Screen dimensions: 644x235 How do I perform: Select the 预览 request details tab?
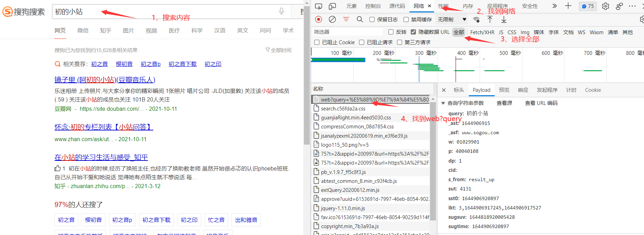[504, 90]
